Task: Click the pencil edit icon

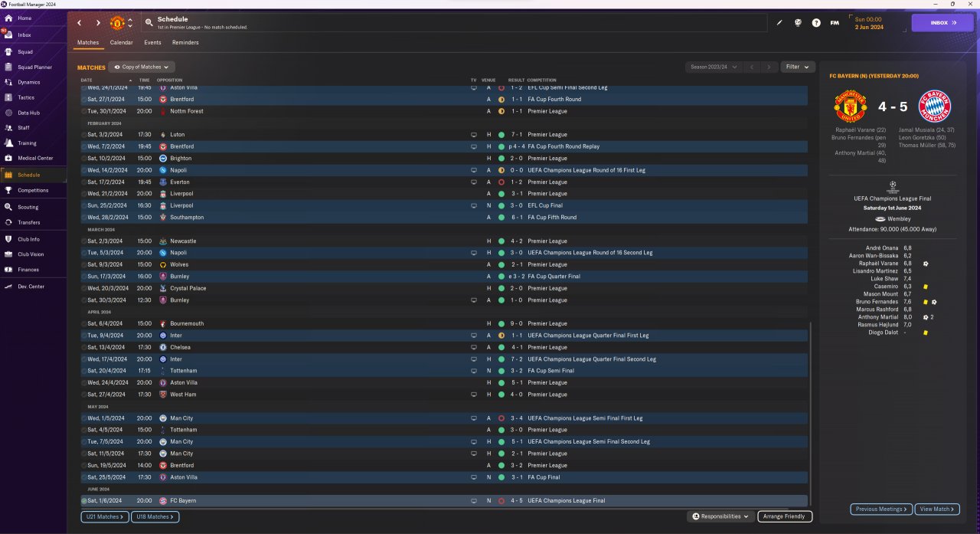Action: coord(779,23)
